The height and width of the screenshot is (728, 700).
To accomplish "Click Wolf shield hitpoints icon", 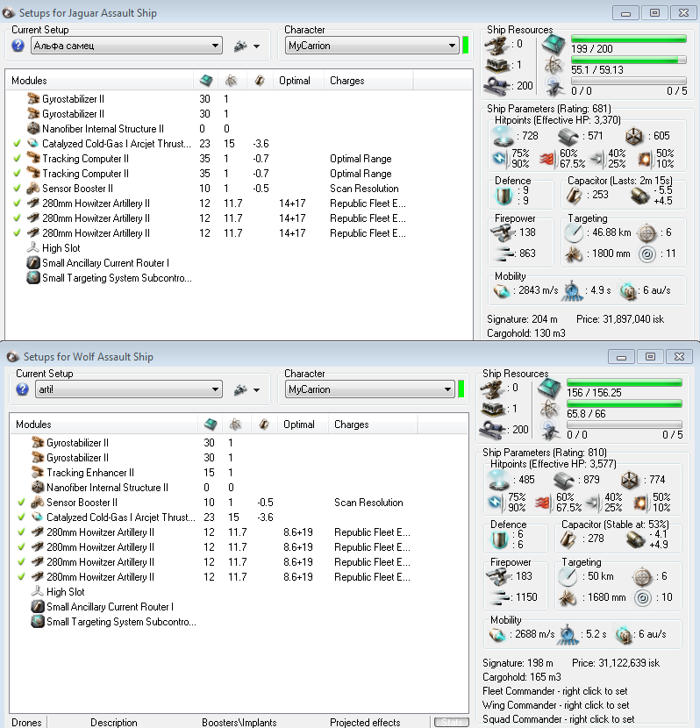I will click(499, 480).
